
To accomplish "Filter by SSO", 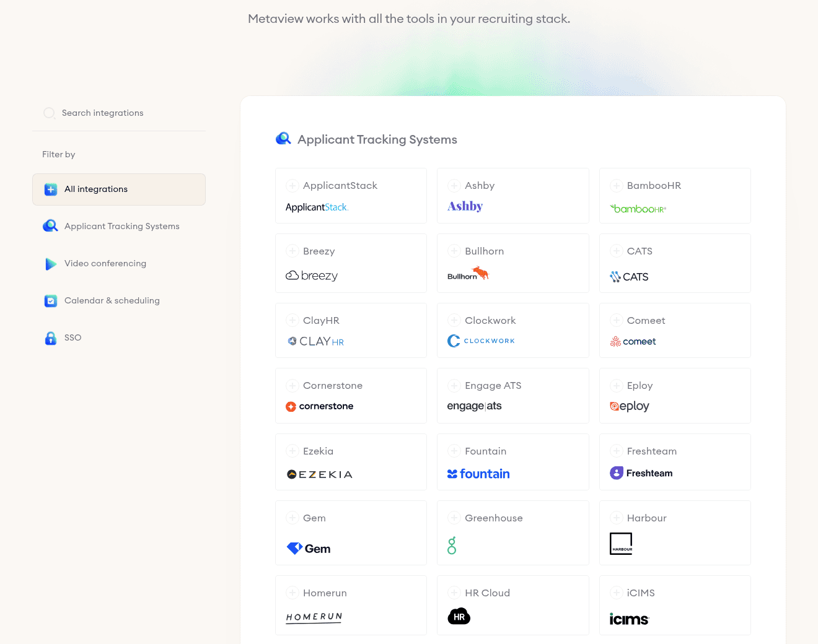I will [x=119, y=338].
